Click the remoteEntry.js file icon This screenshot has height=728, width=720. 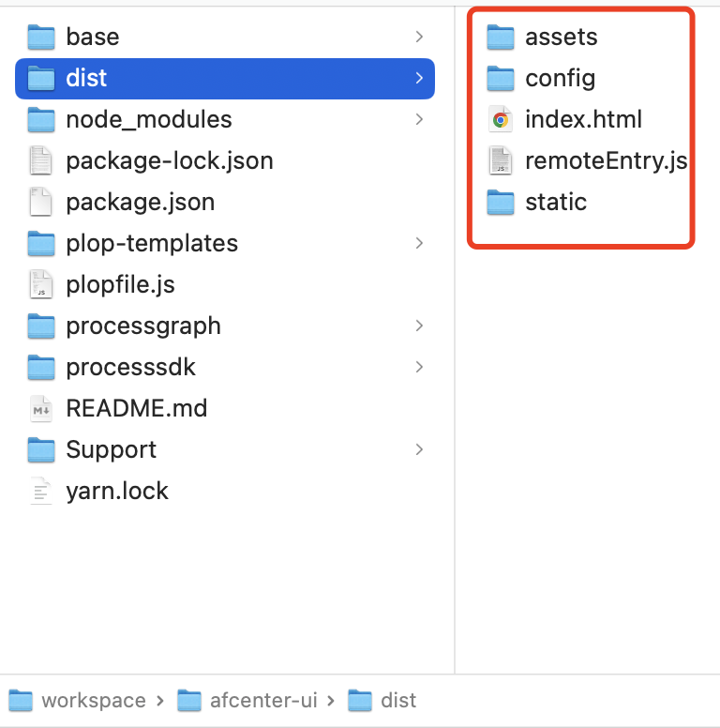(x=501, y=161)
